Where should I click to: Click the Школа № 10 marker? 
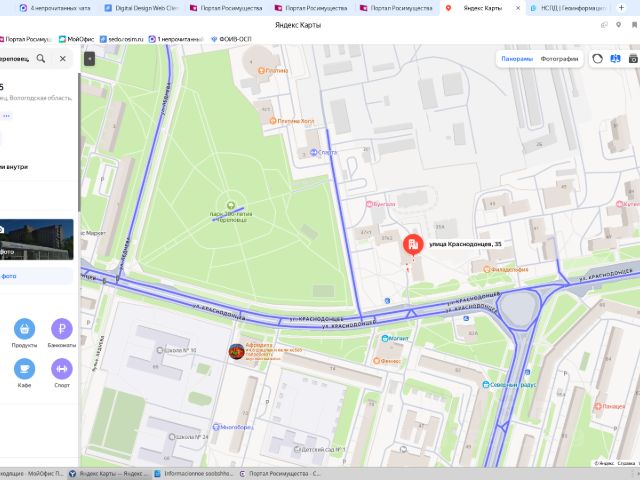point(160,350)
